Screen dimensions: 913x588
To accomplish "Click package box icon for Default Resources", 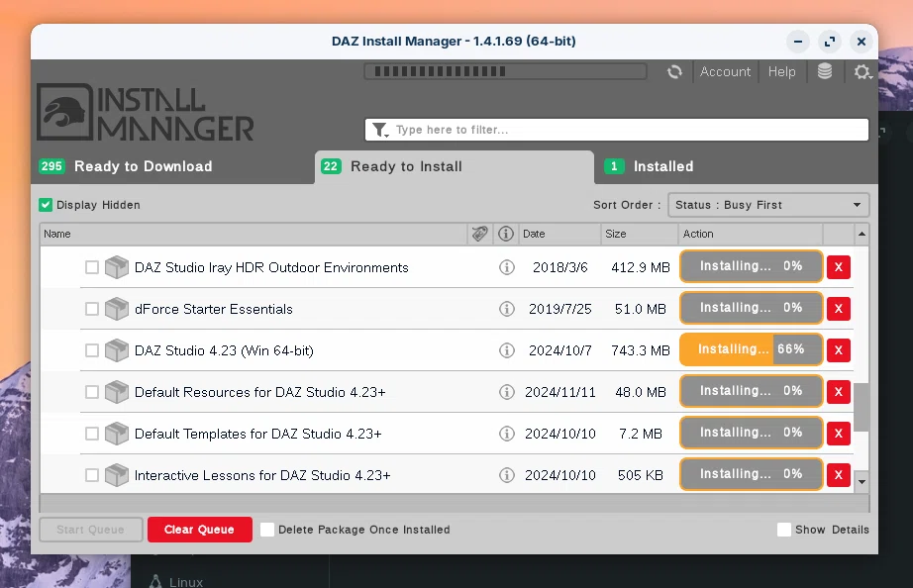I will click(117, 392).
